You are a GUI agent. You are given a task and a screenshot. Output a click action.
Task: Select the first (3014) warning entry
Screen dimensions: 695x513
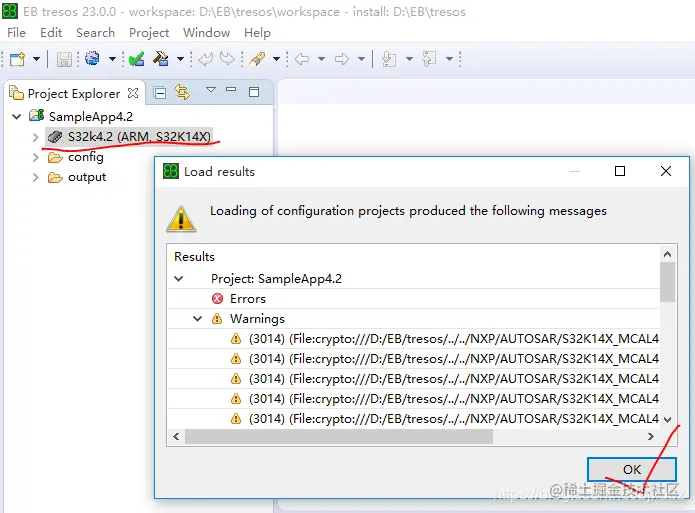click(x=414, y=339)
